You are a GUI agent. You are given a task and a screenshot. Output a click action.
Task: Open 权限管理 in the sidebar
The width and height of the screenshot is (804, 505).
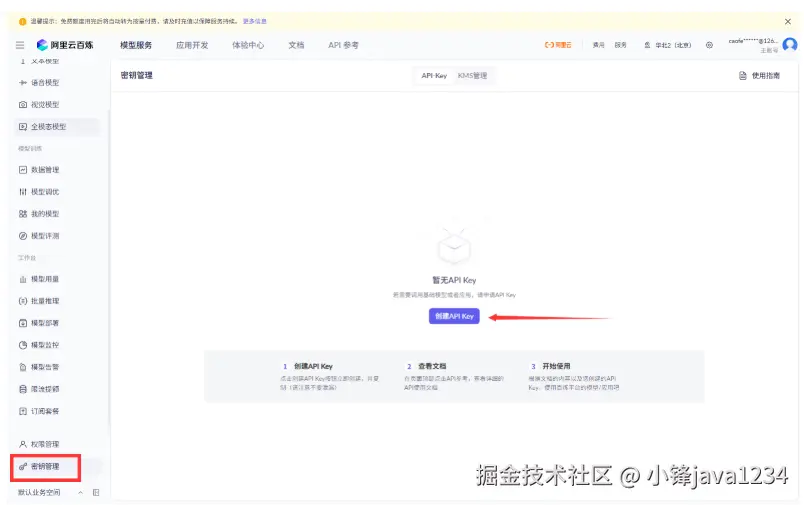point(39,444)
